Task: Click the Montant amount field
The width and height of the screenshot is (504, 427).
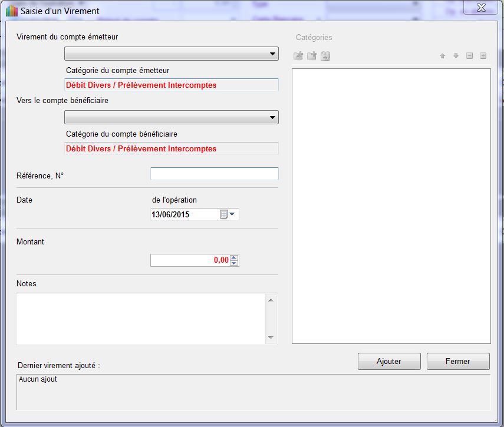Action: 189,260
